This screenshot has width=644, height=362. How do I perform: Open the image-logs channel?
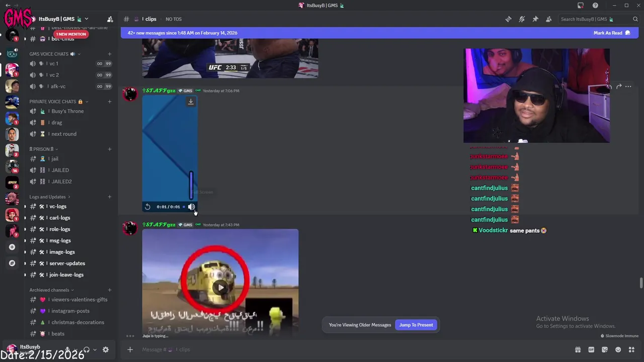click(69, 252)
